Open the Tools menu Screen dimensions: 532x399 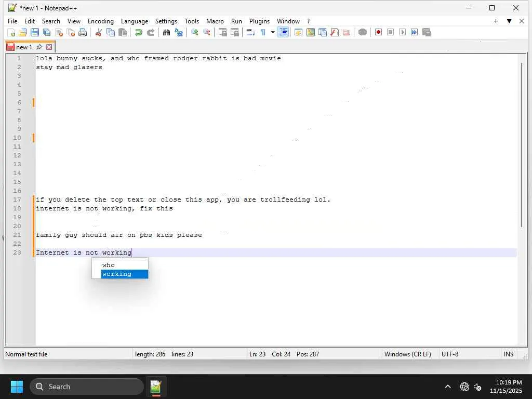[192, 21]
